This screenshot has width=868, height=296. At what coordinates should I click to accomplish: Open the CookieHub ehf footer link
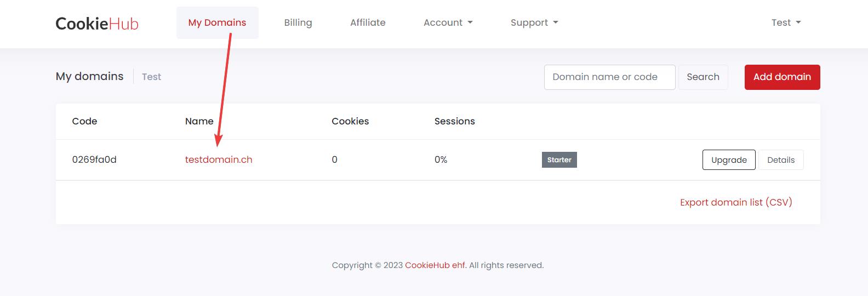[435, 265]
